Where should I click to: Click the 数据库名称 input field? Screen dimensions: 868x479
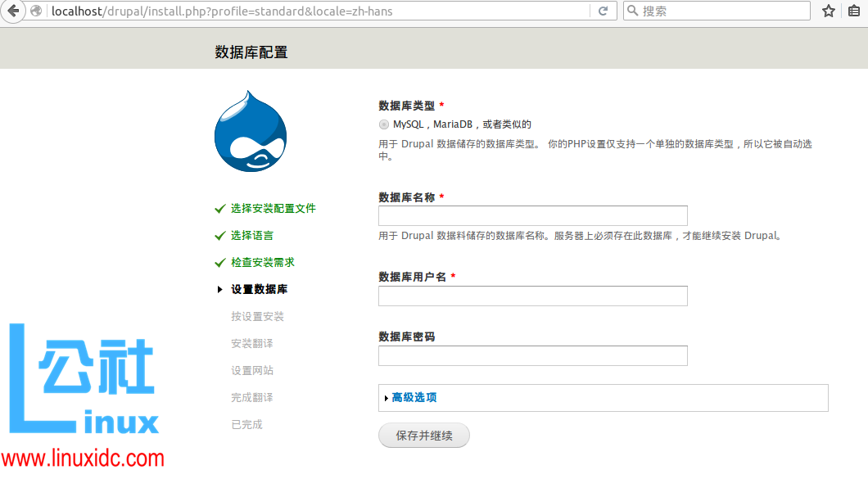532,215
